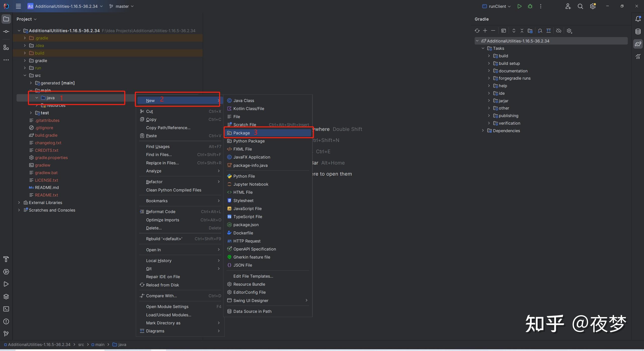The width and height of the screenshot is (644, 351).
Task: Select build.gradle file in project tree
Action: (46, 135)
